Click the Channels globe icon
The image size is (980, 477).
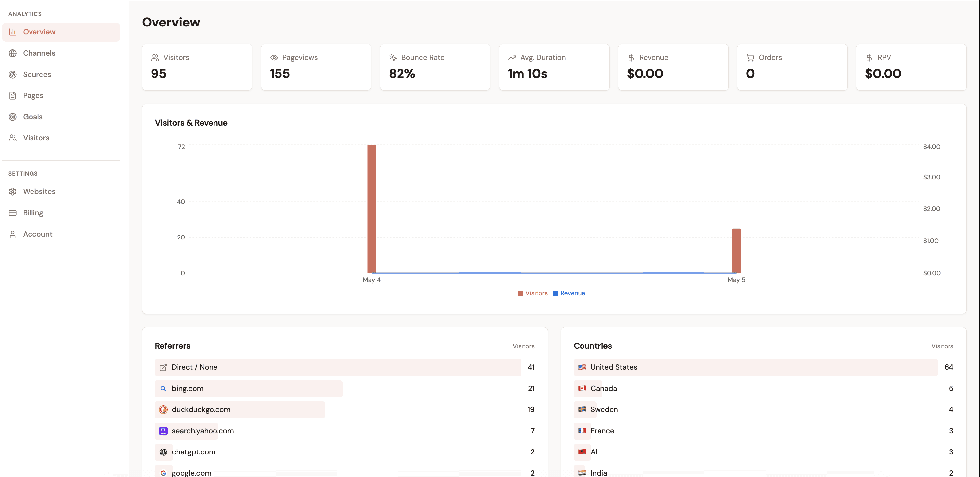pyautogui.click(x=13, y=53)
